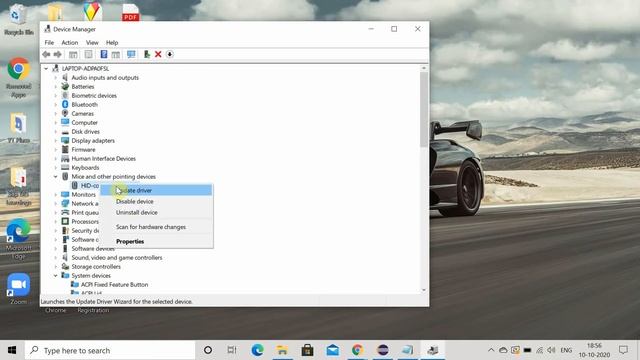Click the Show/Hide Action Pane toolbar icon

coord(116,54)
